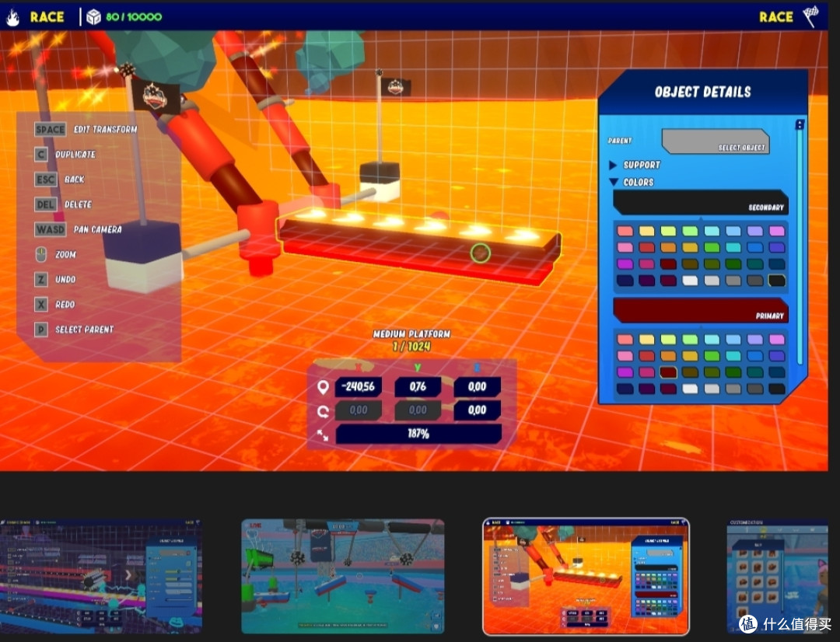The image size is (840, 642).
Task: Pick the black swatch in Secondary palette
Action: point(777,280)
